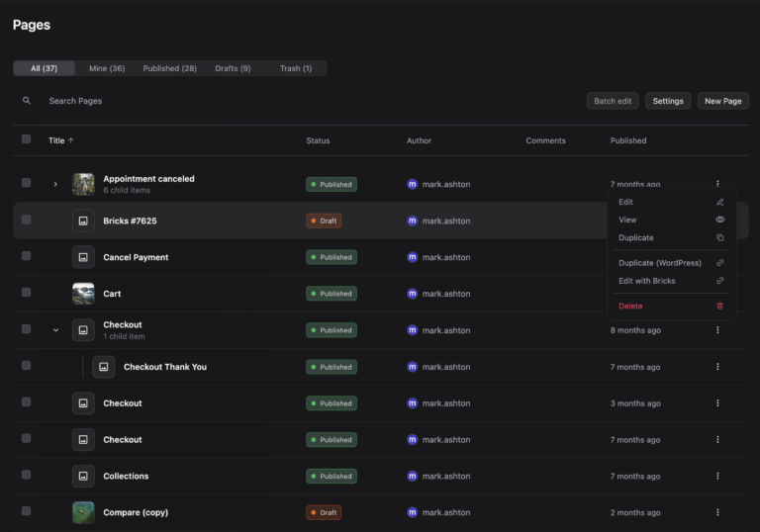Image resolution: width=760 pixels, height=532 pixels.
Task: Check the Cancel Payment row checkbox
Action: tap(26, 256)
